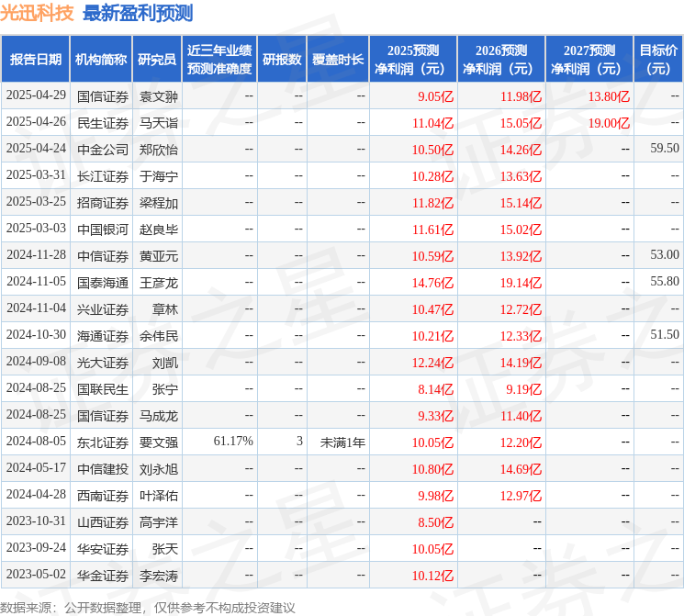Click the 10.28亿 profit value
Image resolution: width=684 pixels, height=616 pixels.
tap(432, 176)
